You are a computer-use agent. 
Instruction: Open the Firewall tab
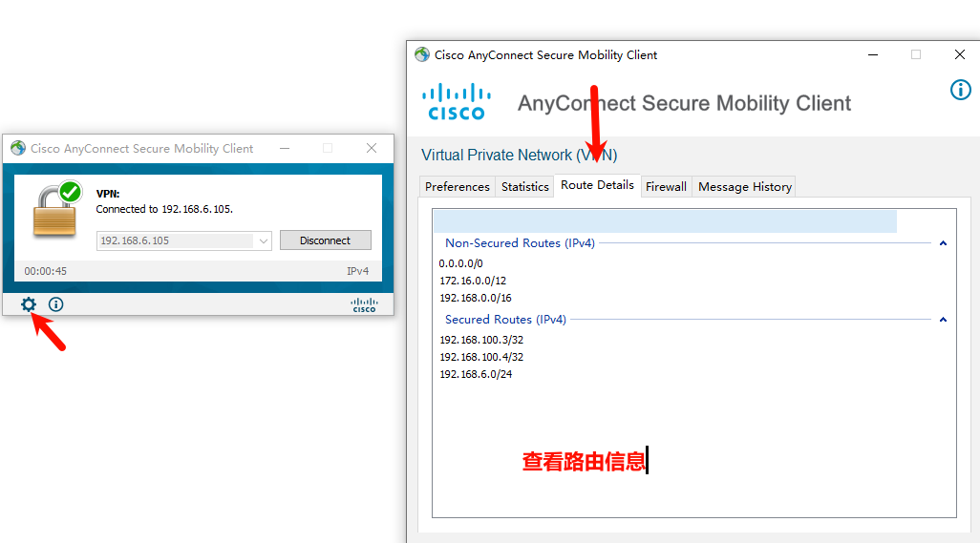coord(666,187)
